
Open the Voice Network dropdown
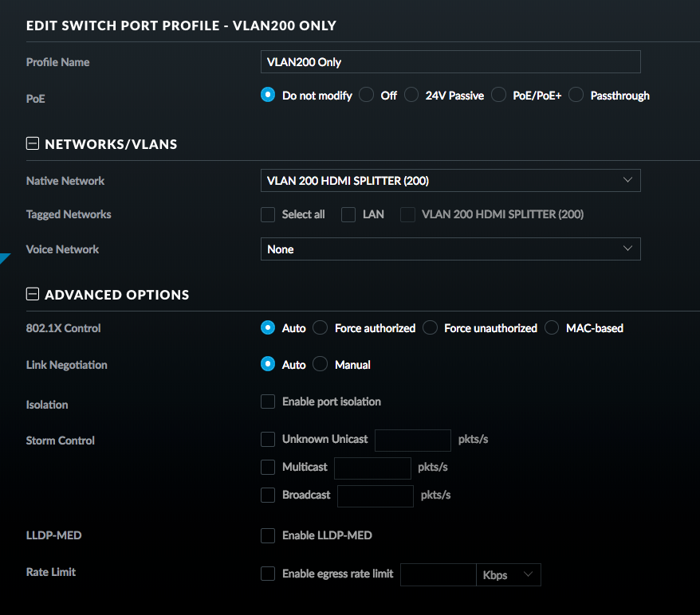click(x=450, y=249)
